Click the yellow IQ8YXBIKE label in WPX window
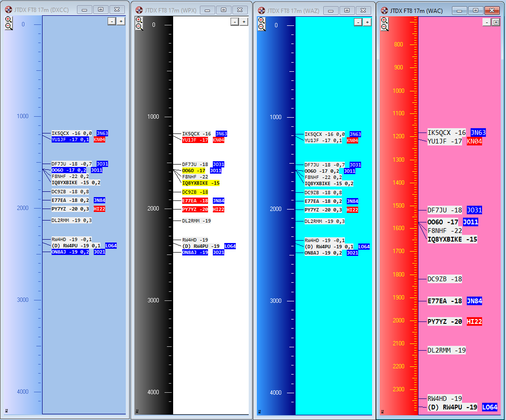This screenshot has height=420, width=506. point(201,183)
